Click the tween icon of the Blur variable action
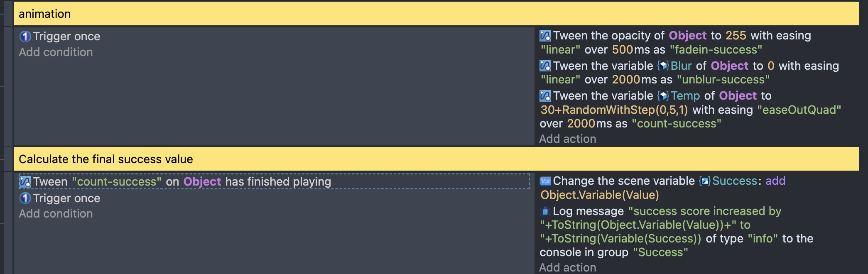Screen dimensions: 868x274 [x=545, y=66]
